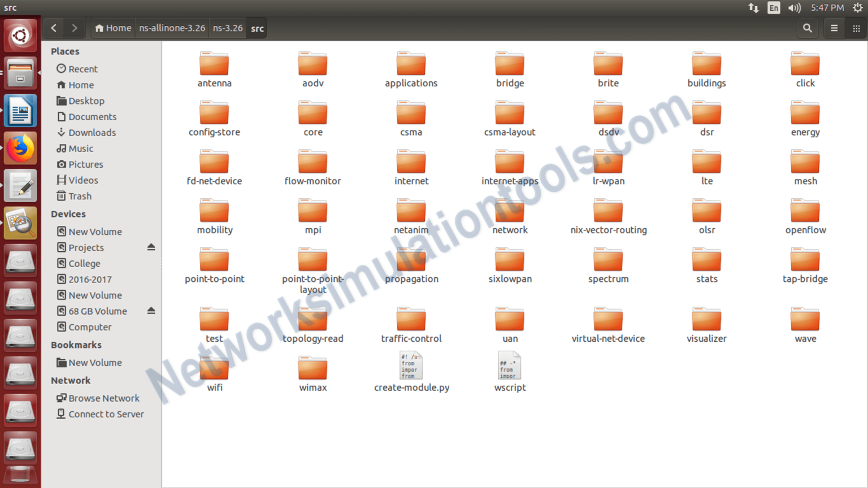Open Connect to Server
The image size is (868, 488).
coord(105,414)
